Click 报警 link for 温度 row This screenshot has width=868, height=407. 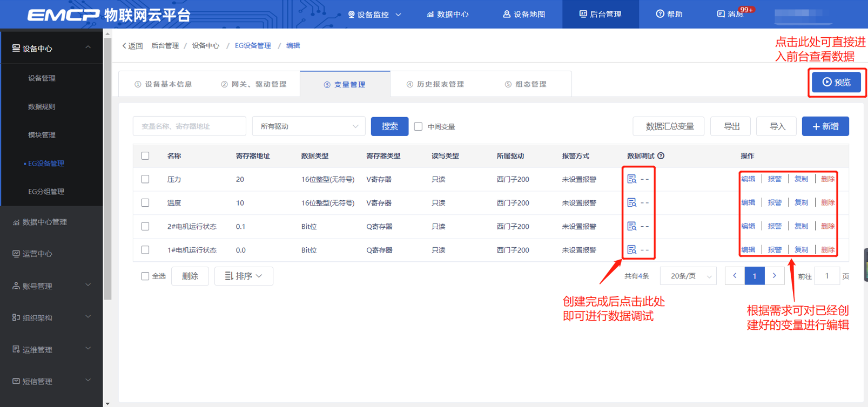point(775,202)
